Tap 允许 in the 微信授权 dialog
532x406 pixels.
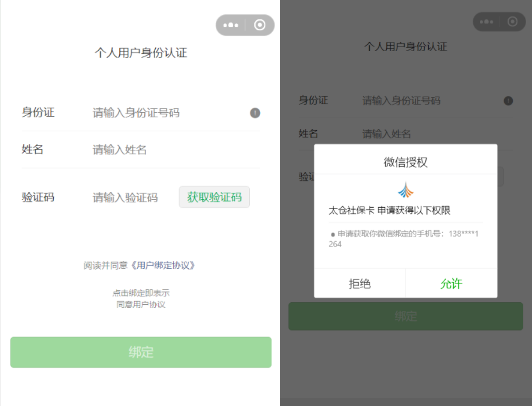(x=452, y=284)
